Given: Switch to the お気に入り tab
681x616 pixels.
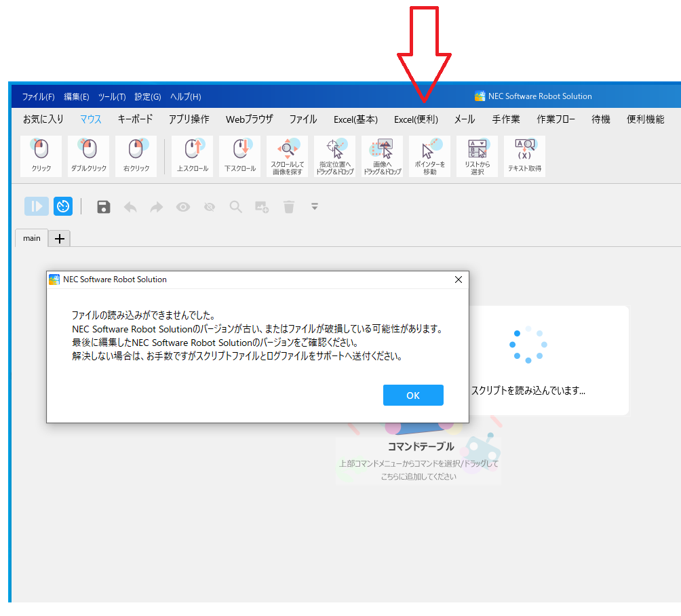Looking at the screenshot, I should [43, 119].
